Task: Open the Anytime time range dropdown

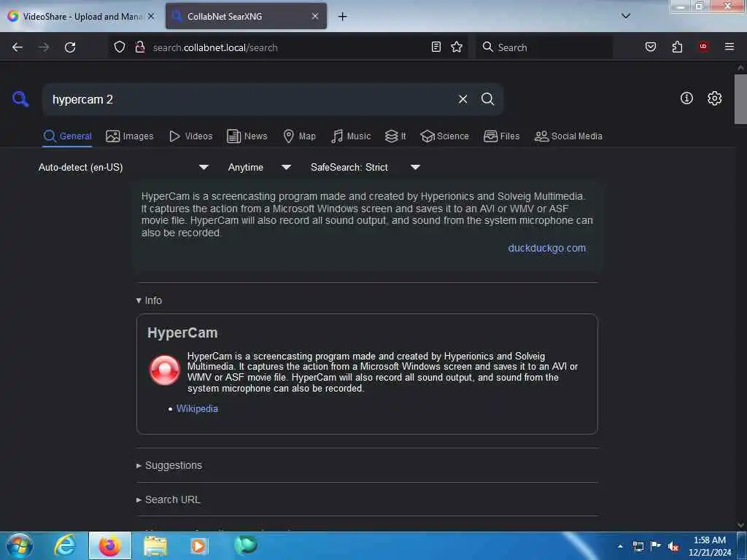Action: [x=259, y=167]
